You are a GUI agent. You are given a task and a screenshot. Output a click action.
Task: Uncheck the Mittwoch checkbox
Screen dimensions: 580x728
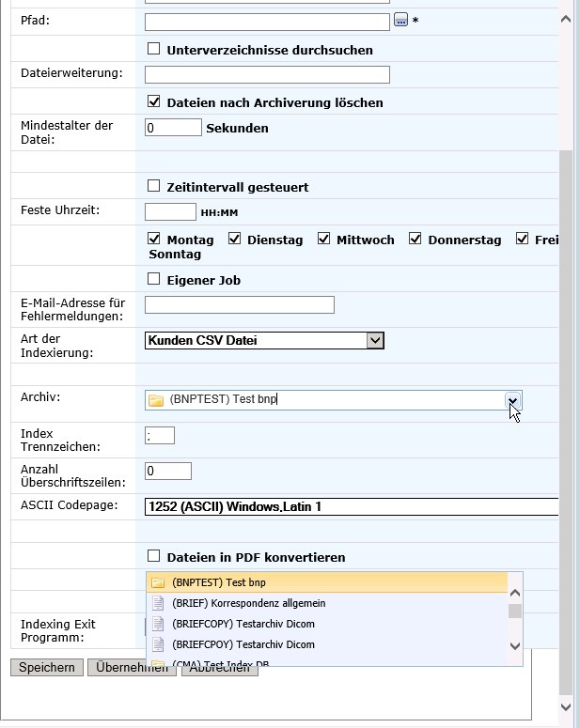pos(324,239)
